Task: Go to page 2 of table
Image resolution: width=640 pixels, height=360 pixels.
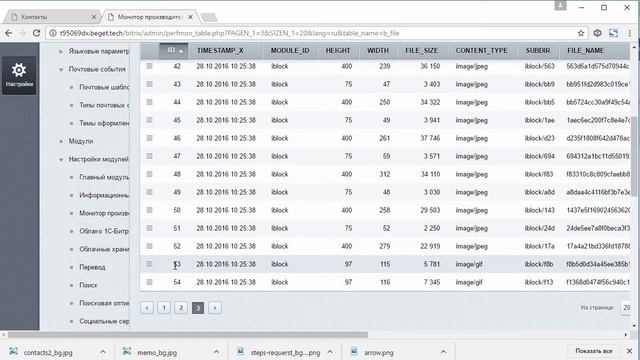Action: point(181,308)
